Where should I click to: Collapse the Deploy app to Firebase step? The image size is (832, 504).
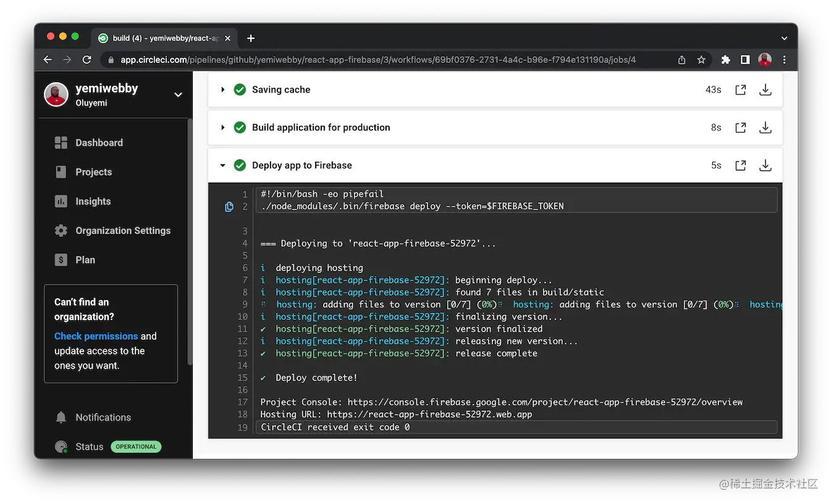[223, 166]
